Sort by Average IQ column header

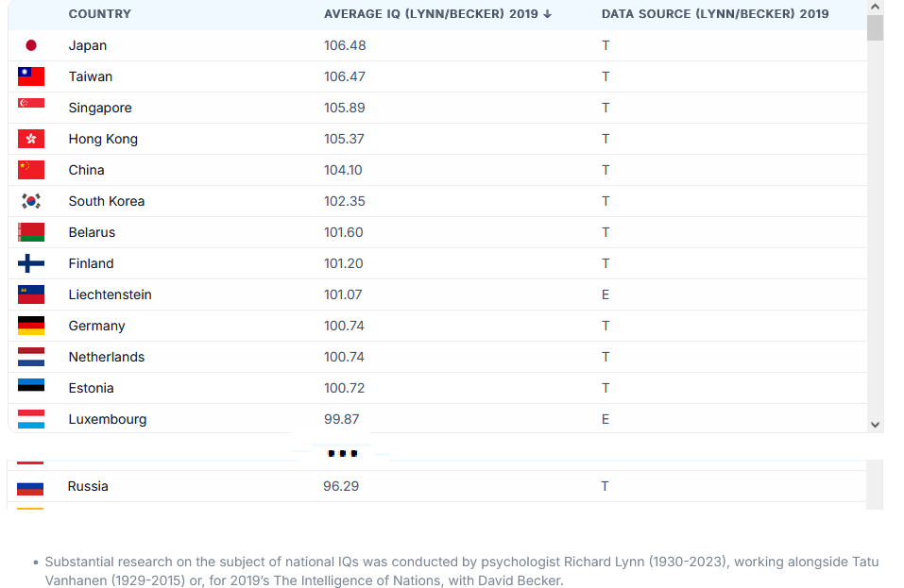point(437,14)
